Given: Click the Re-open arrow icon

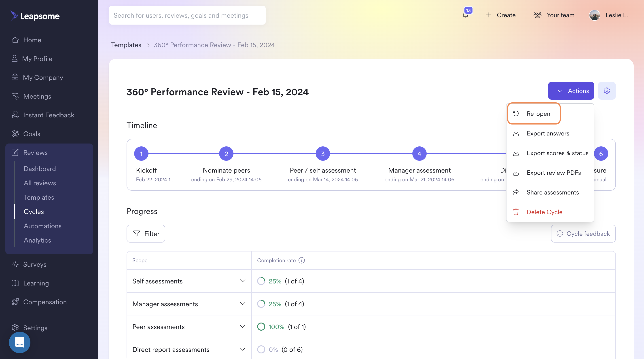Looking at the screenshot, I should (516, 114).
